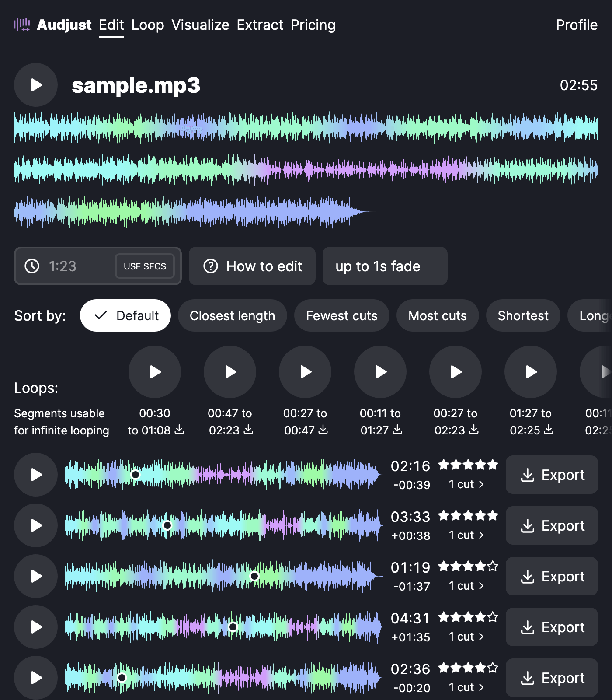Open the up to 1s fade dropdown
The height and width of the screenshot is (700, 612).
point(385,266)
